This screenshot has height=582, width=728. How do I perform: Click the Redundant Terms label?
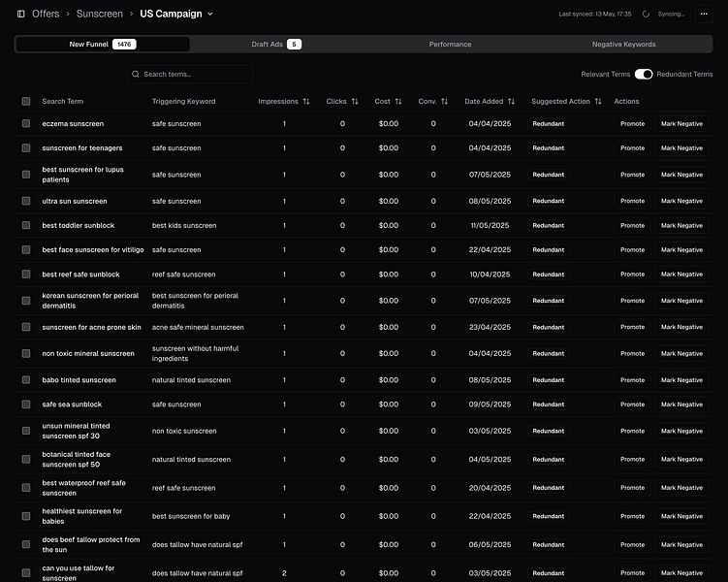[x=684, y=75]
